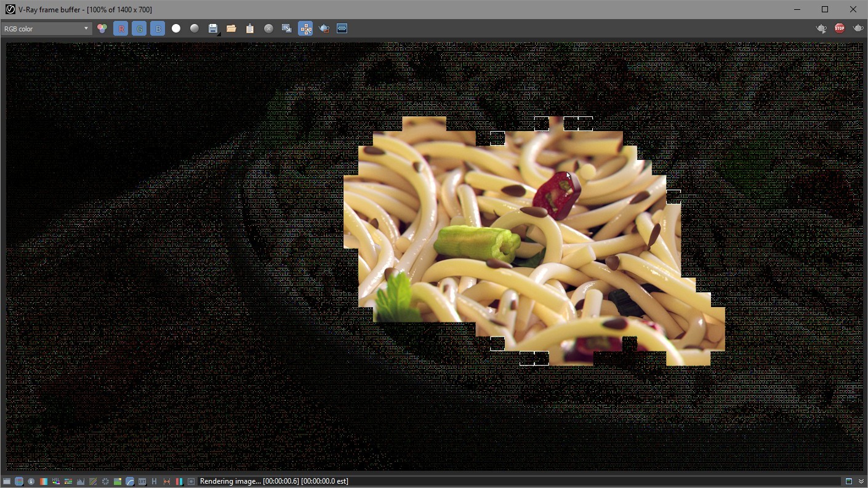Image resolution: width=868 pixels, height=488 pixels.
Task: Toggle the exposure correction wheel icon
Action: [x=105, y=481]
